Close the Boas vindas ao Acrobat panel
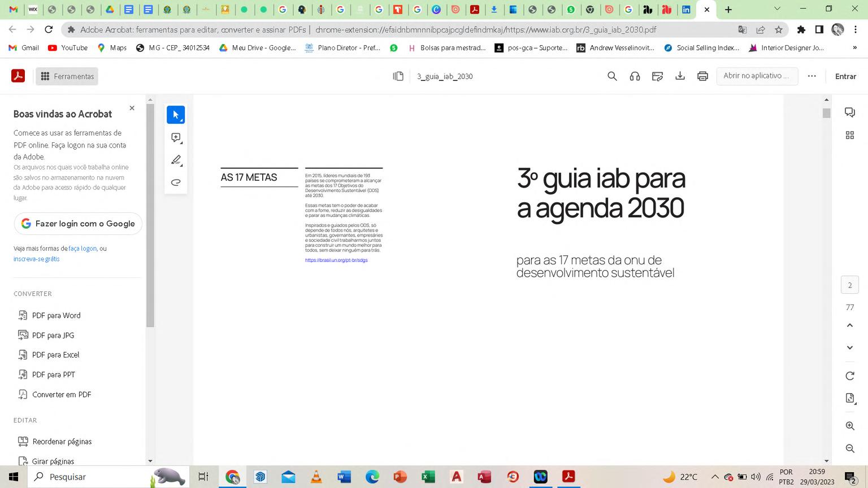The width and height of the screenshot is (868, 488). click(x=132, y=108)
